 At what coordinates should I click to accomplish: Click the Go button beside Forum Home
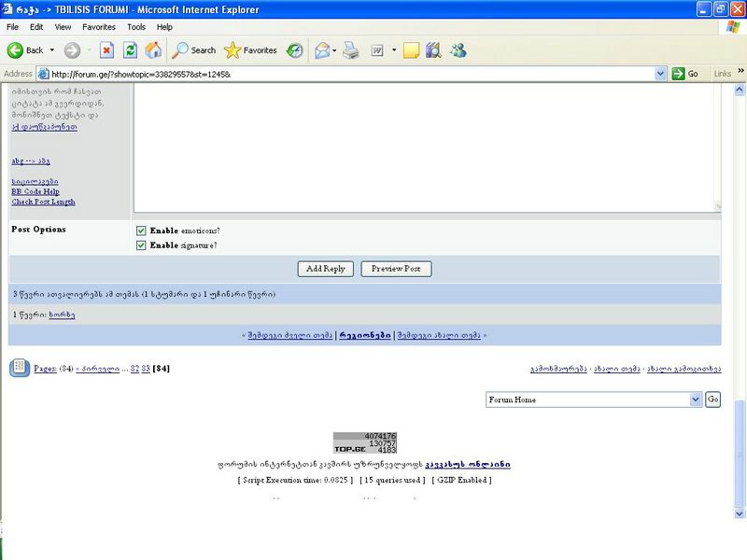click(712, 399)
